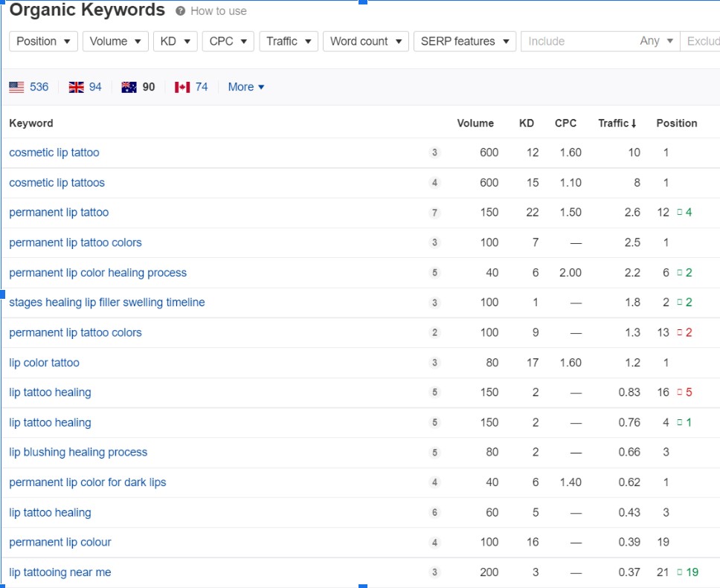
Task: Open lip tattoo healing link with traffic 0.43
Action: [x=50, y=513]
